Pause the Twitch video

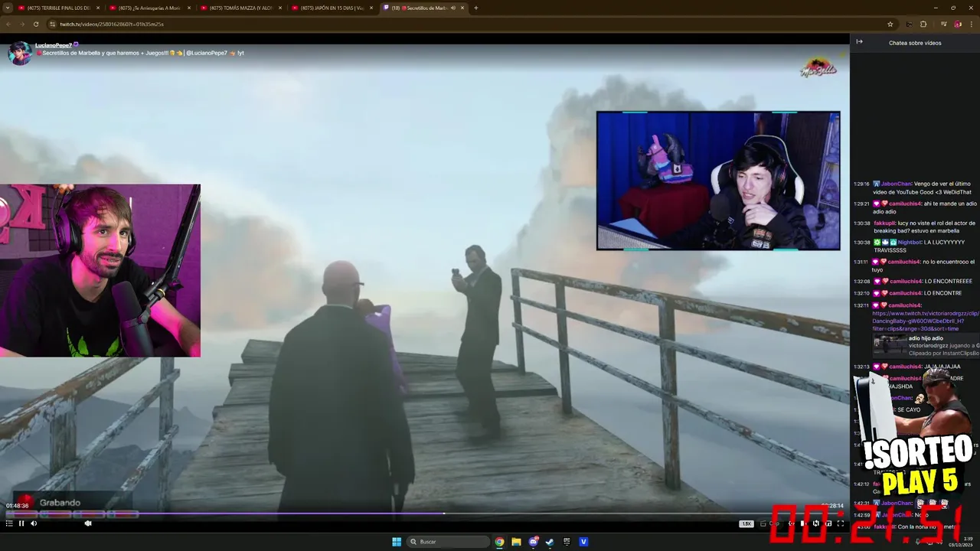point(21,523)
